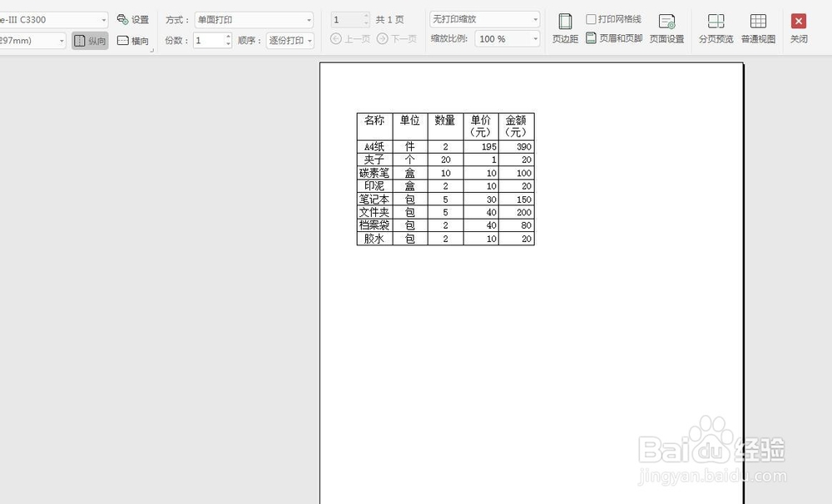The width and height of the screenshot is (832, 504).
Task: Click the 笔记本 cell in table
Action: [374, 199]
